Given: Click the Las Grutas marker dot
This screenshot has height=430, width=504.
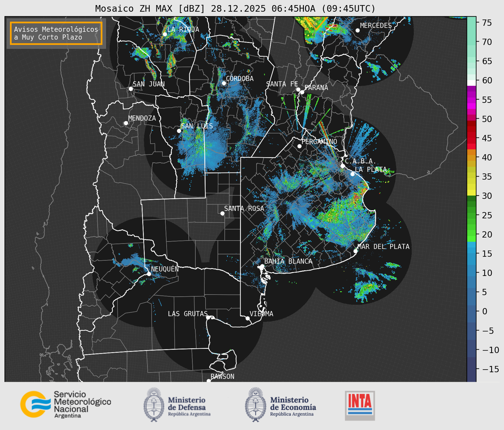Looking at the screenshot, I should tap(208, 317).
